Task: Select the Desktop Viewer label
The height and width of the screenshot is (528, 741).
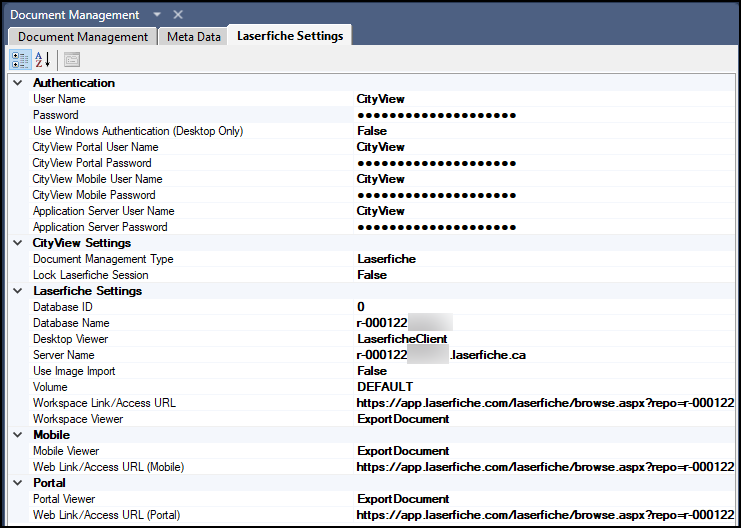Action: click(x=70, y=339)
